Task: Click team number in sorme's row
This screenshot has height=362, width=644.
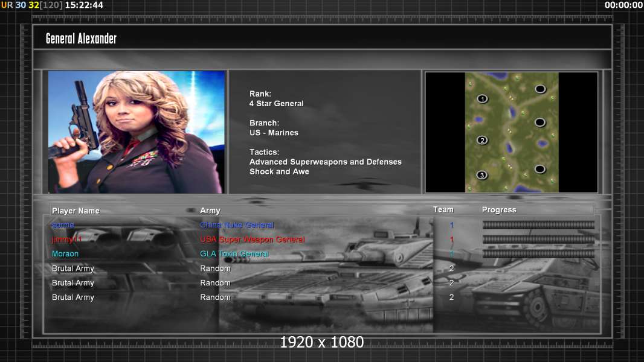Action: [451, 225]
